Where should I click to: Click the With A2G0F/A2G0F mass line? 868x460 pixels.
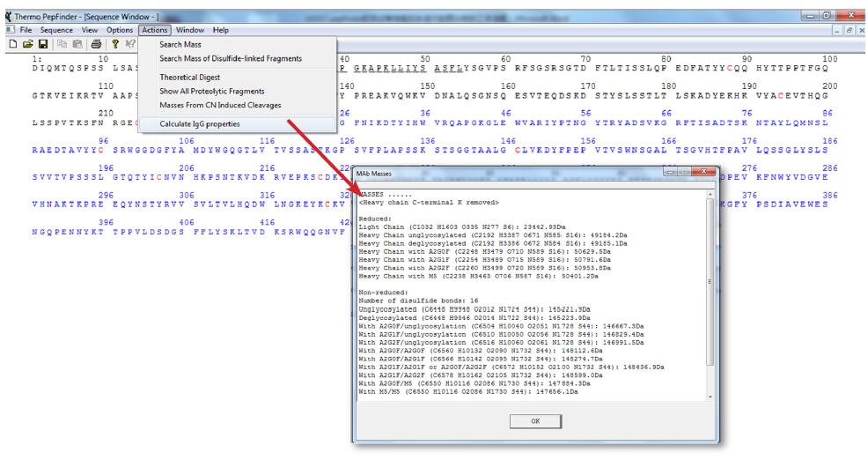(x=481, y=351)
